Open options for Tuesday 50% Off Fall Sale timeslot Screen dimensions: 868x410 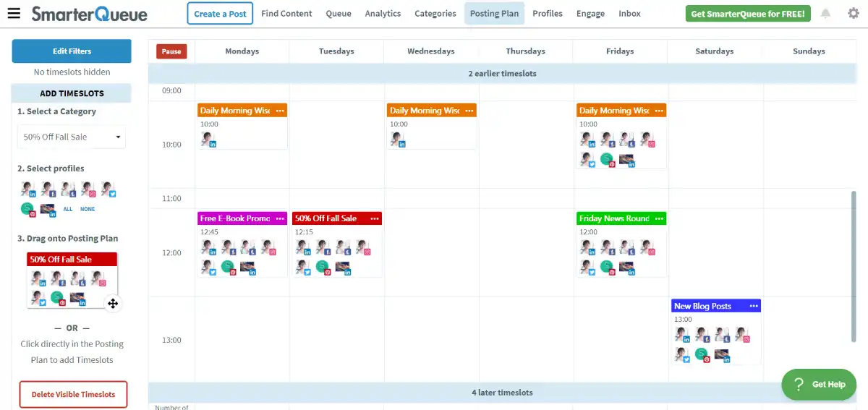[374, 218]
